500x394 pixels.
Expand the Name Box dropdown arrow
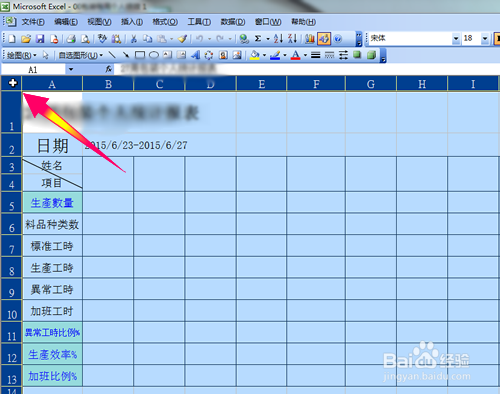[x=71, y=69]
